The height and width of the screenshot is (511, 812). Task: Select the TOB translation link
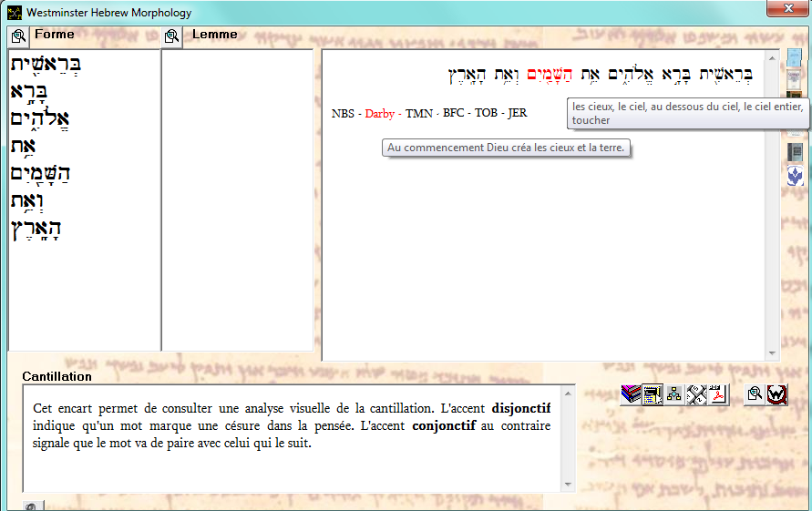(x=487, y=113)
